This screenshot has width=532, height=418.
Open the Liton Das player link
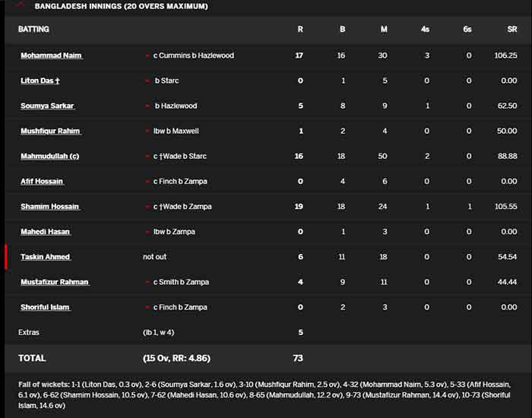40,81
